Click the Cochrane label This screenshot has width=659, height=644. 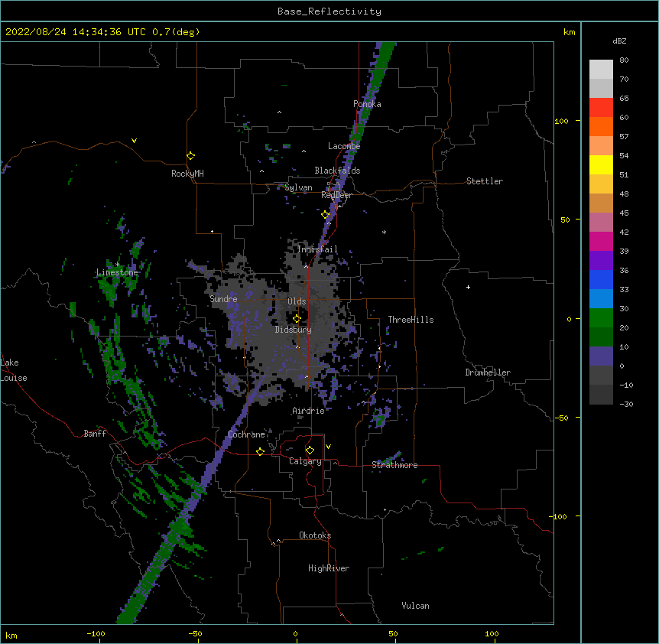tap(247, 434)
